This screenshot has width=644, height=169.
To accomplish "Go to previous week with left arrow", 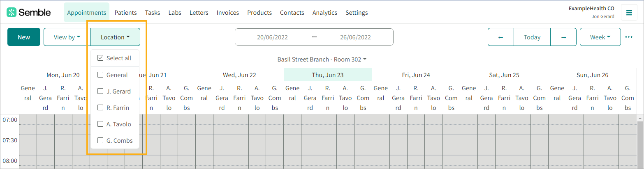I will click(500, 37).
